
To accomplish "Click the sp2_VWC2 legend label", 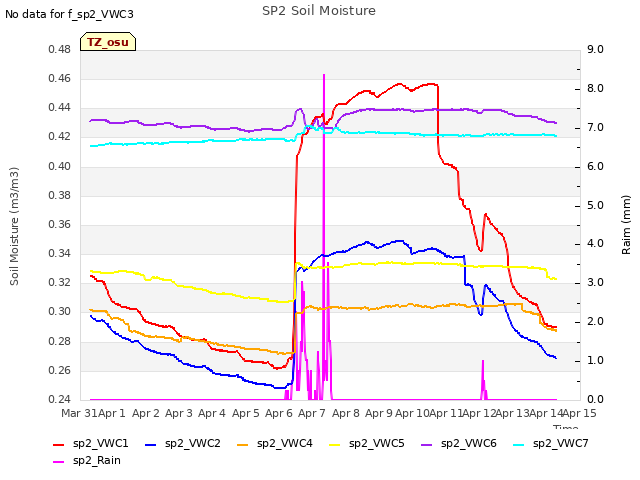I will 193,444.
